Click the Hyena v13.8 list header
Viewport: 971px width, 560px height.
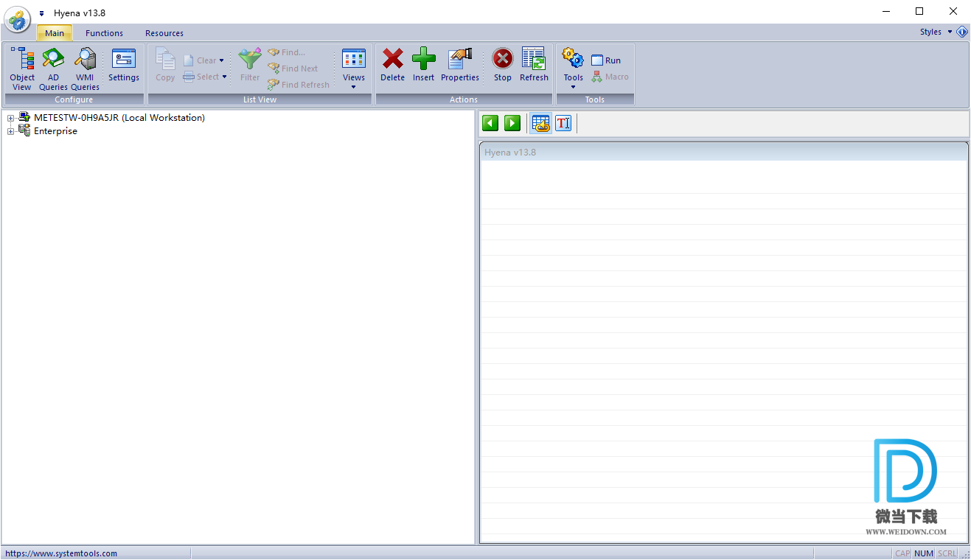pos(723,153)
